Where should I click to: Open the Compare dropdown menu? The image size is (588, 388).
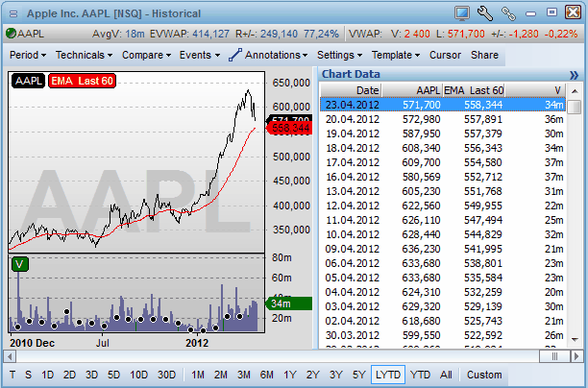point(146,55)
